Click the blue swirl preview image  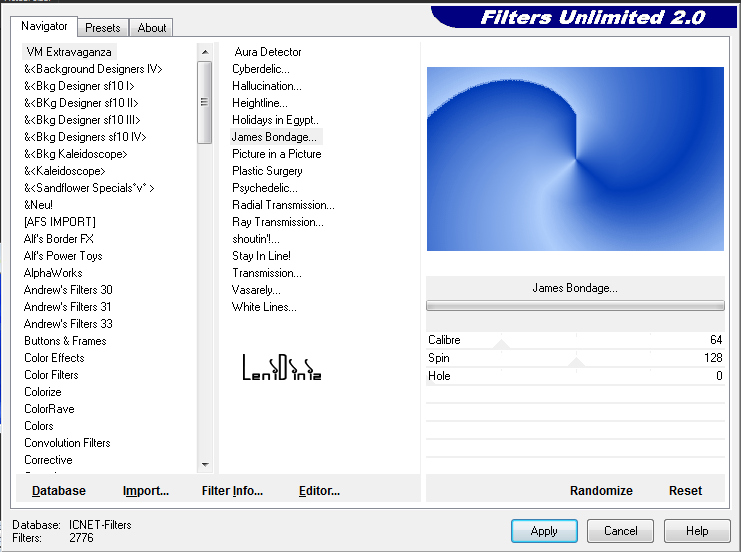coord(575,159)
